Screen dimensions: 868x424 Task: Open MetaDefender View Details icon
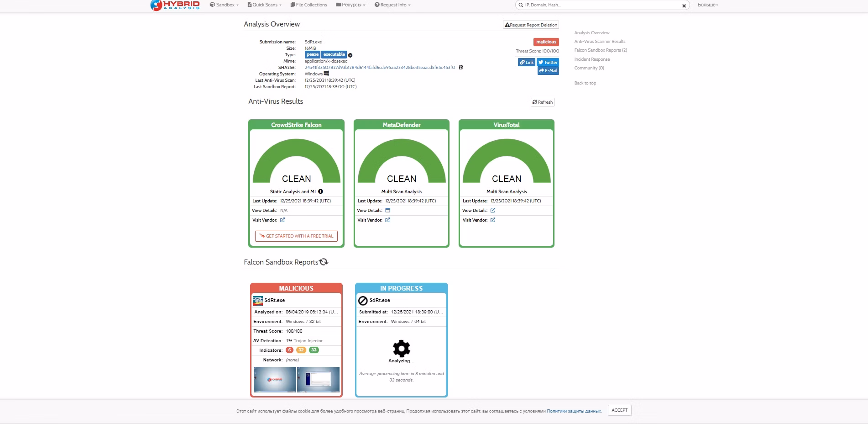388,211
